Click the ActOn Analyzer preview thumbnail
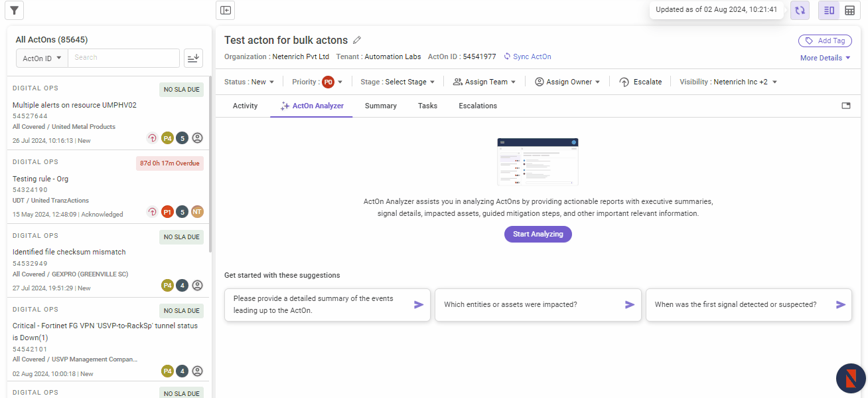Viewport: 868px width, 398px height. [538, 161]
